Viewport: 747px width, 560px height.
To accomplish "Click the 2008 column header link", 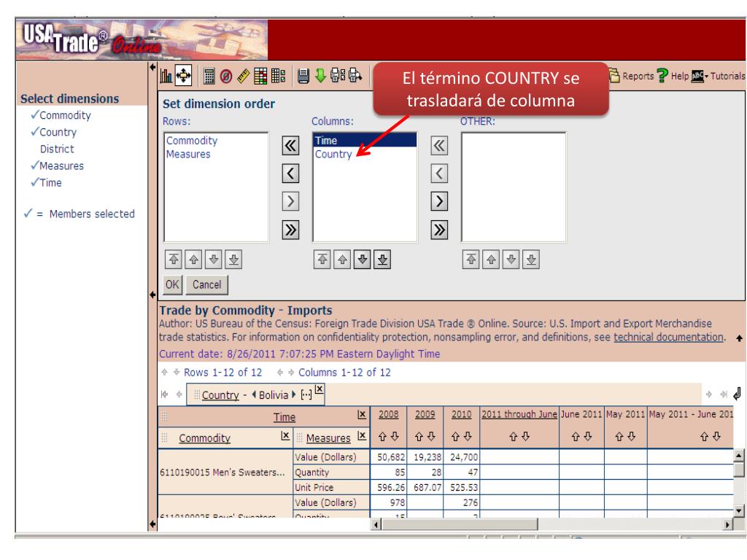I will pyautogui.click(x=389, y=414).
